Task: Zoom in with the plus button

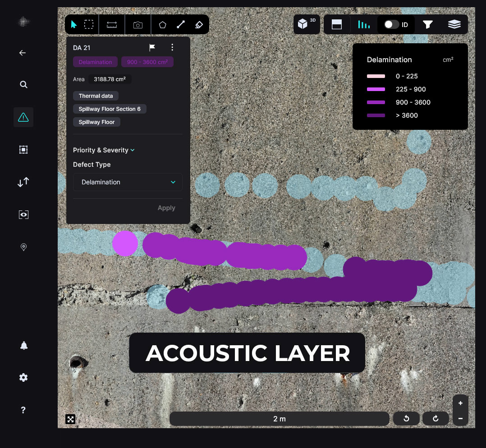Action: [460, 403]
